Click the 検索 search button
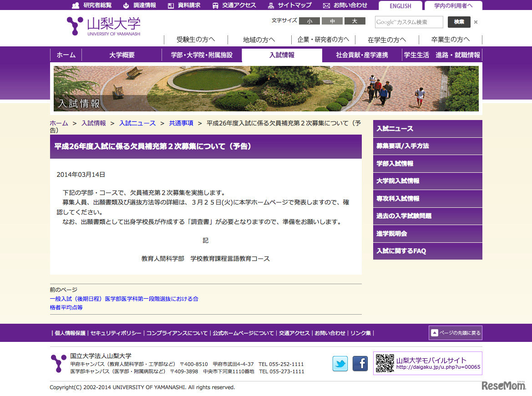The image size is (532, 396). pos(459,22)
